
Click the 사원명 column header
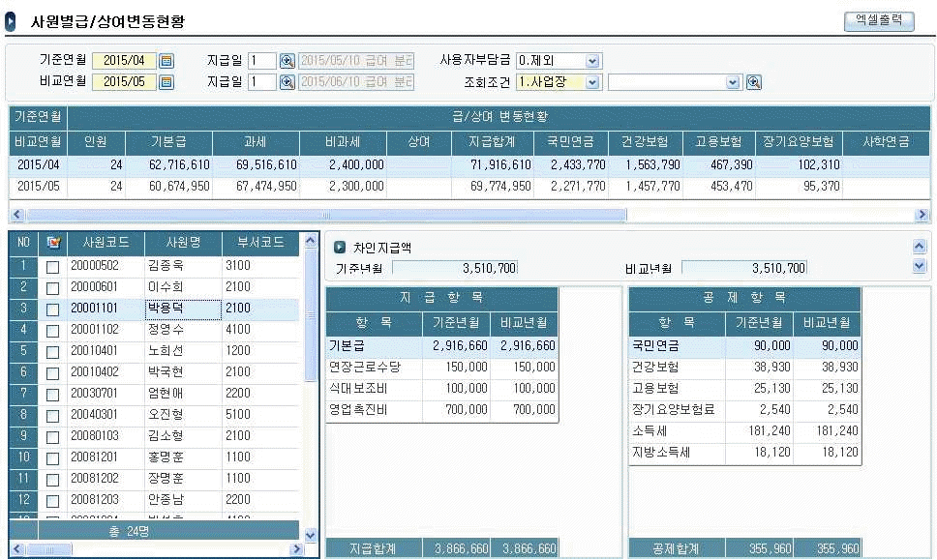(x=183, y=243)
